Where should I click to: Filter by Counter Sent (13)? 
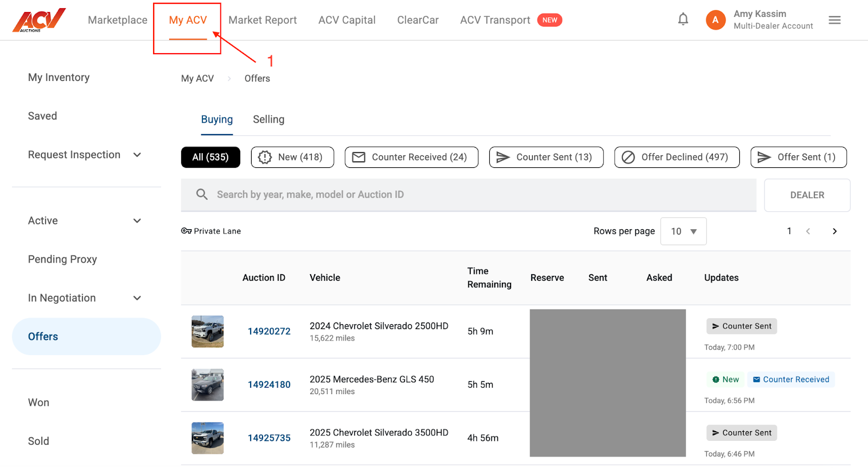click(x=546, y=157)
